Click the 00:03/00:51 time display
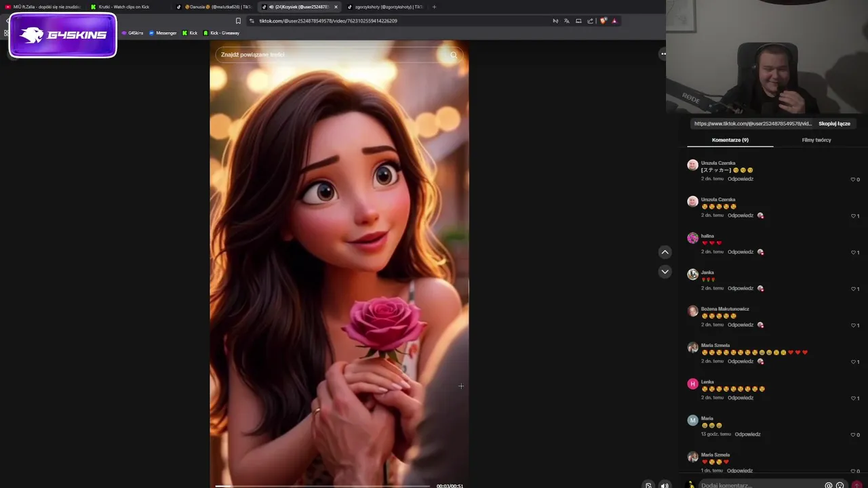The image size is (868, 488). (x=450, y=486)
